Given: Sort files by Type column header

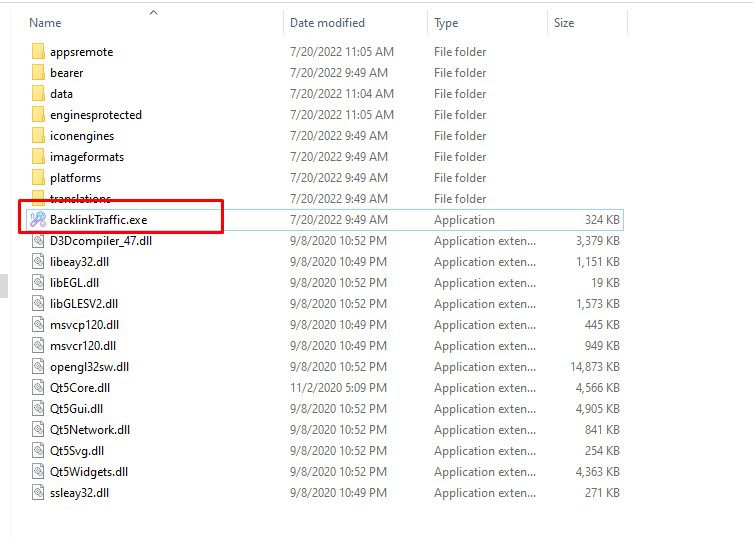Looking at the screenshot, I should click(446, 23).
